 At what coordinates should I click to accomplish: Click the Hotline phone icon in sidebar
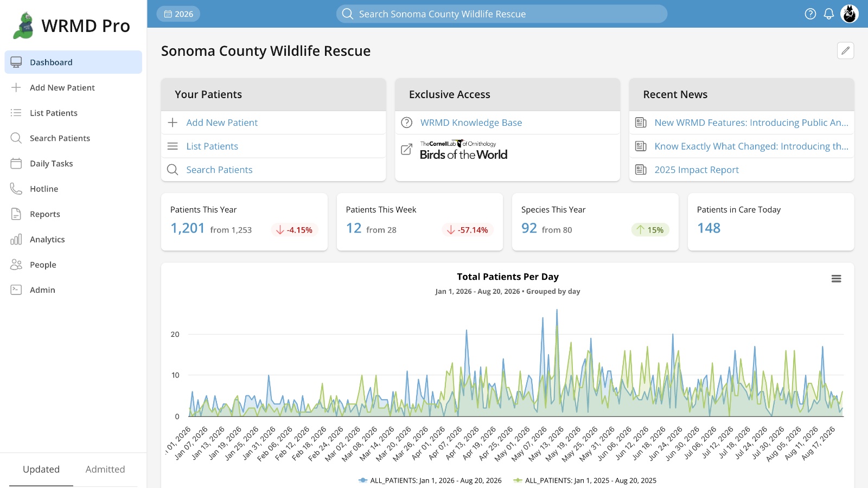(16, 189)
